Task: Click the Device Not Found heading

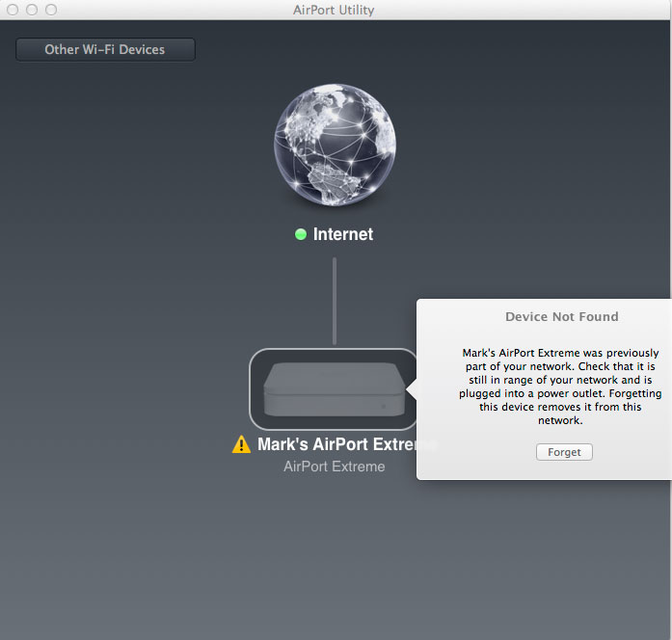Action: click(x=561, y=316)
